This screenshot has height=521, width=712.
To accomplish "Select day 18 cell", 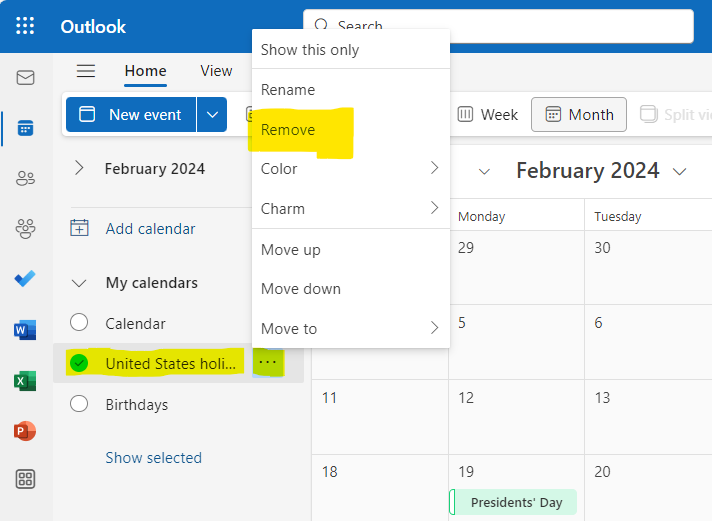I will pos(380,488).
